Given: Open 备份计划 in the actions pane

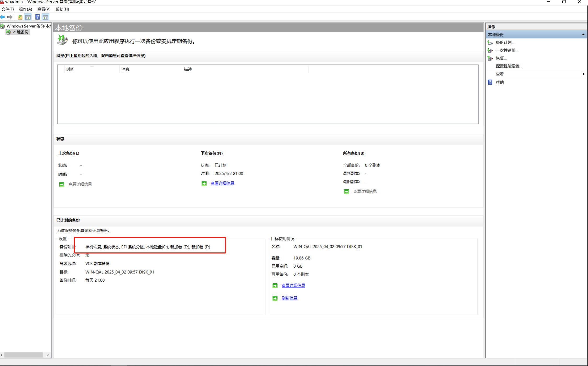Looking at the screenshot, I should point(505,43).
